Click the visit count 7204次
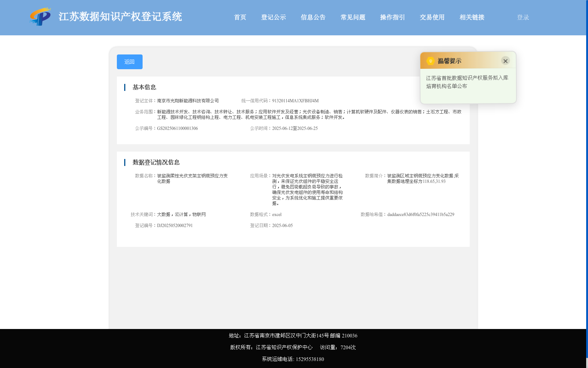Image resolution: width=588 pixels, height=368 pixels. [x=348, y=347]
